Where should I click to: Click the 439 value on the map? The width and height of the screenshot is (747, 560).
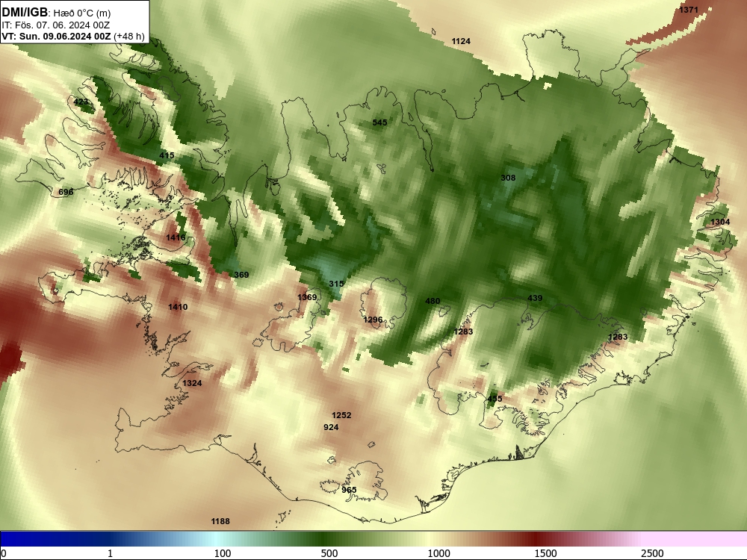[535, 298]
